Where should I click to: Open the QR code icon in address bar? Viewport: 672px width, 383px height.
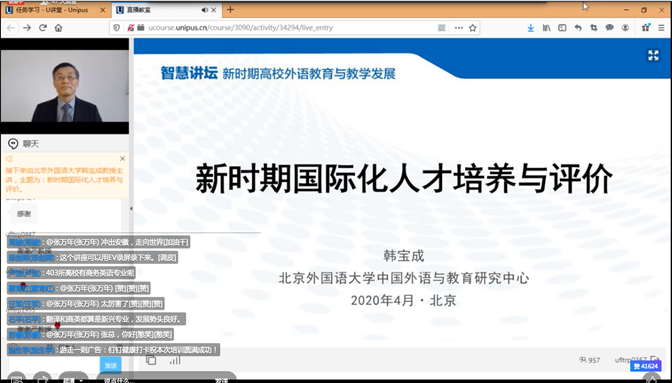pos(441,28)
